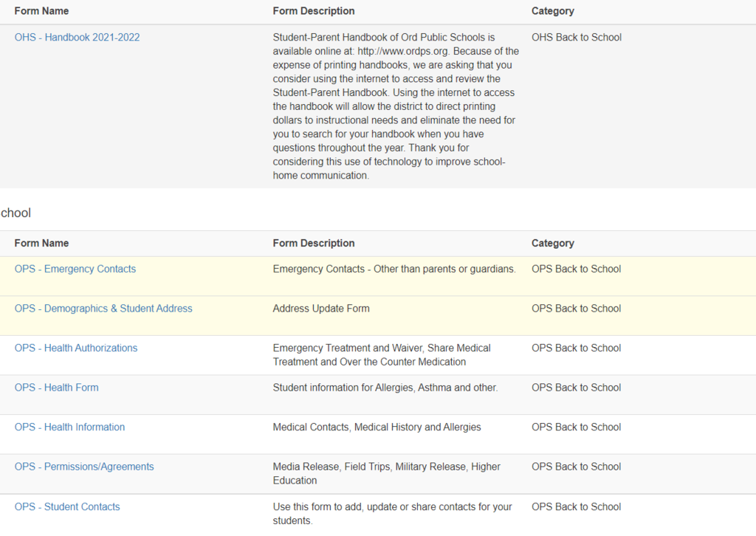The image size is (756, 536).
Task: Click category cell in Permissions/Agreements row
Action: 576,467
